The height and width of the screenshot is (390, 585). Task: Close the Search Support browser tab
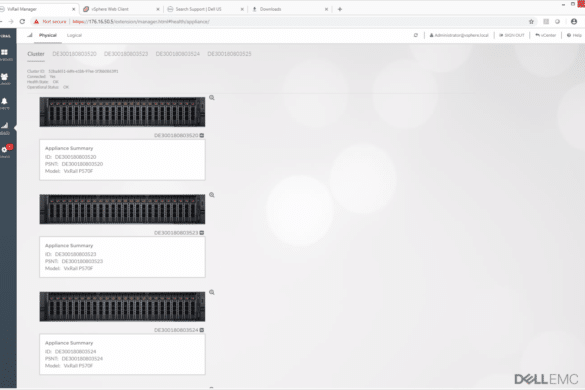click(x=242, y=9)
